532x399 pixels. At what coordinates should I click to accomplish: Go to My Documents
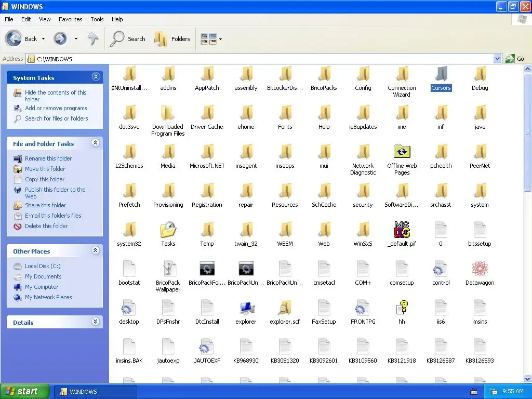click(43, 276)
